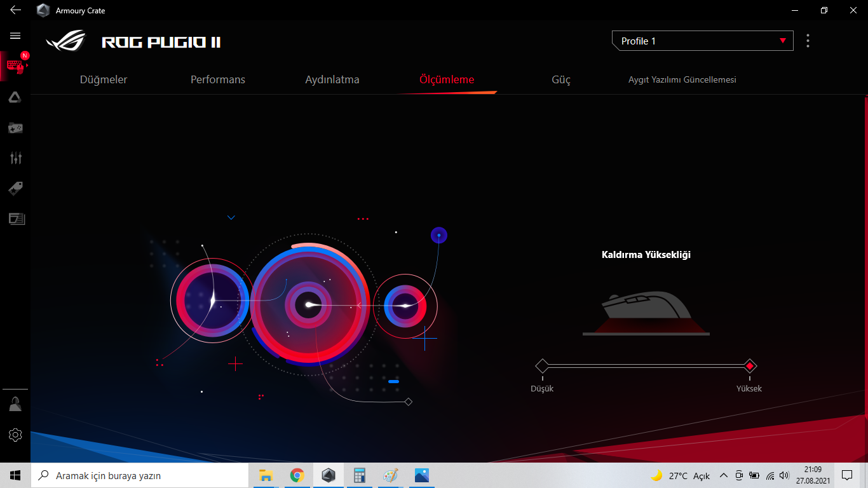The image size is (868, 488).
Task: Open the three-dot more options menu
Action: click(x=808, y=41)
